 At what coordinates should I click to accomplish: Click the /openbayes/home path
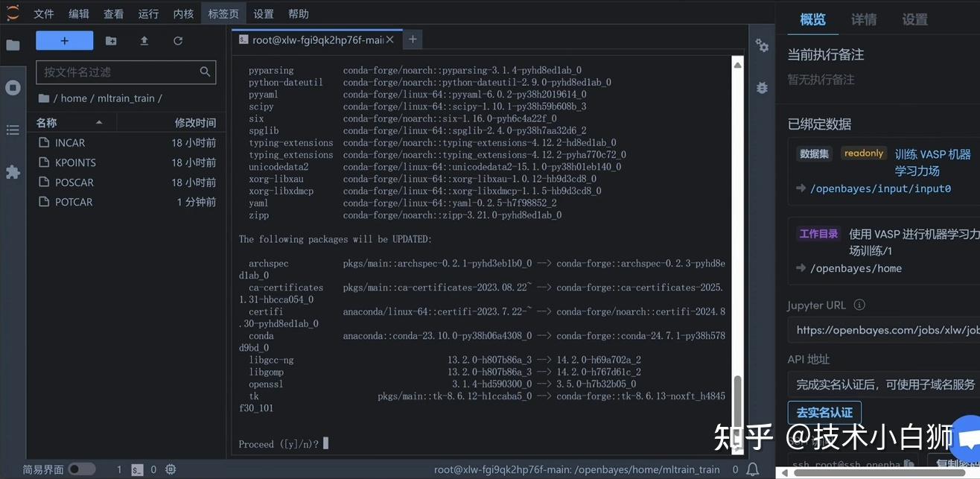pyautogui.click(x=856, y=268)
